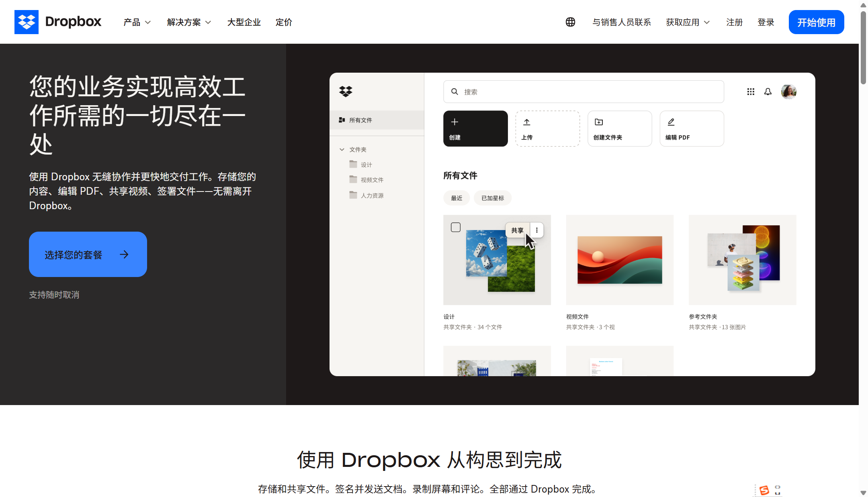Click the 注册 link

(734, 22)
